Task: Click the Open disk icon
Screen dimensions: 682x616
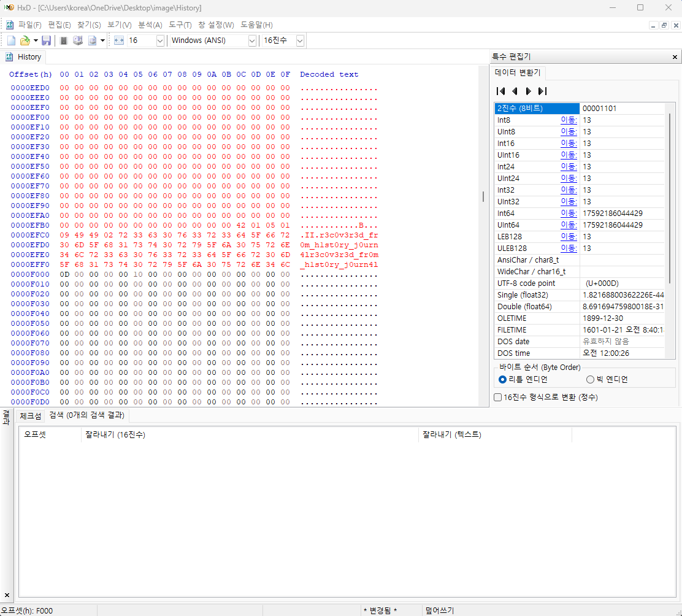Action: [x=78, y=40]
